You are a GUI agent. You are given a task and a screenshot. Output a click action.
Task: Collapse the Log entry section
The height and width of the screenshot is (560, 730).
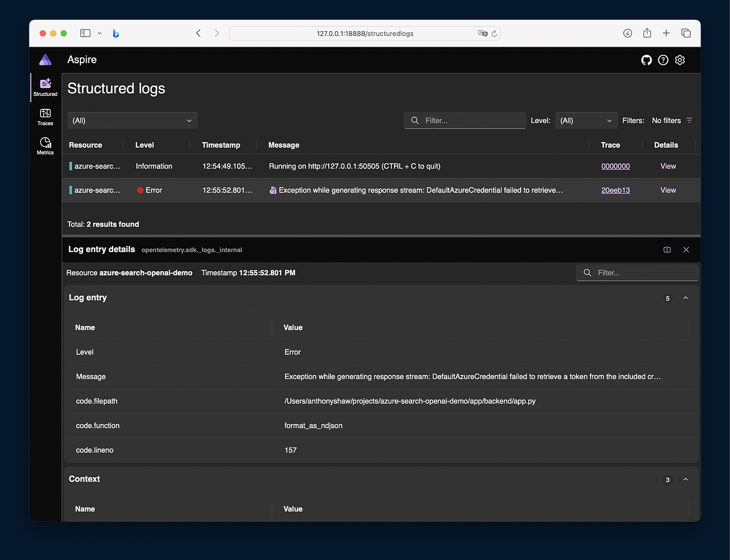pyautogui.click(x=685, y=298)
